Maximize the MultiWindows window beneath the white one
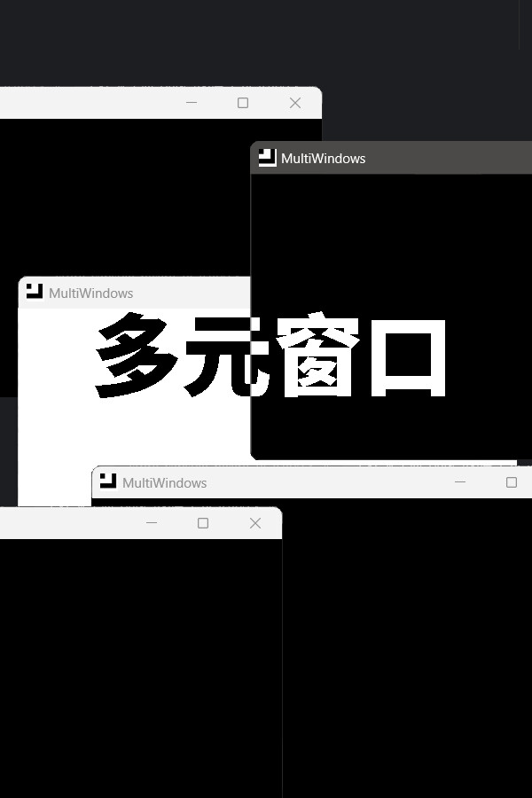532x798 pixels. pyautogui.click(x=512, y=482)
